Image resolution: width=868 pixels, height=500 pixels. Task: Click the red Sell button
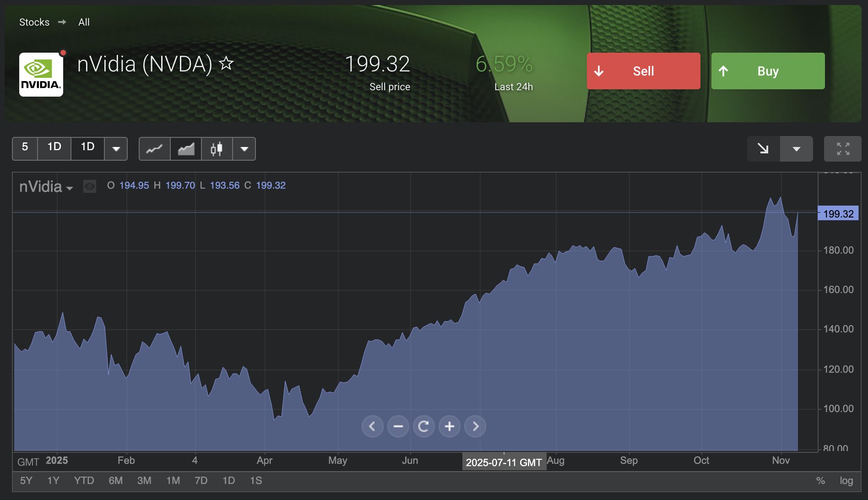(643, 71)
